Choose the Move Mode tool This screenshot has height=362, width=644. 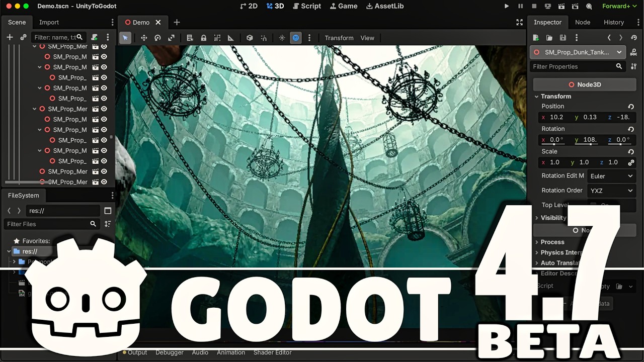pos(144,38)
